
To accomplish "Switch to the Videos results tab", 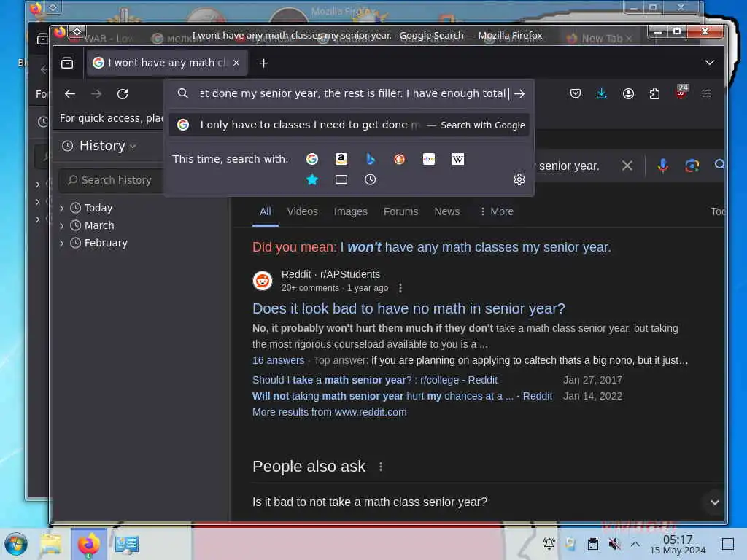I will click(302, 211).
